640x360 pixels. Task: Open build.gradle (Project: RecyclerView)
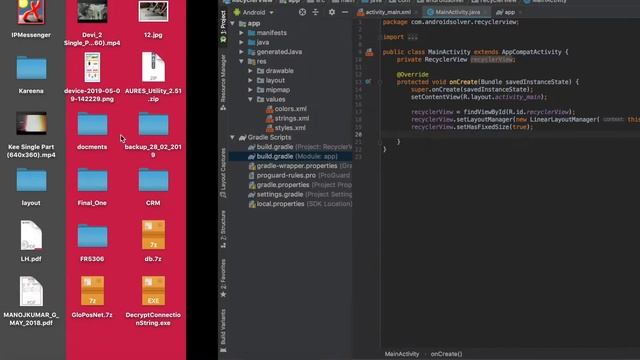point(300,147)
